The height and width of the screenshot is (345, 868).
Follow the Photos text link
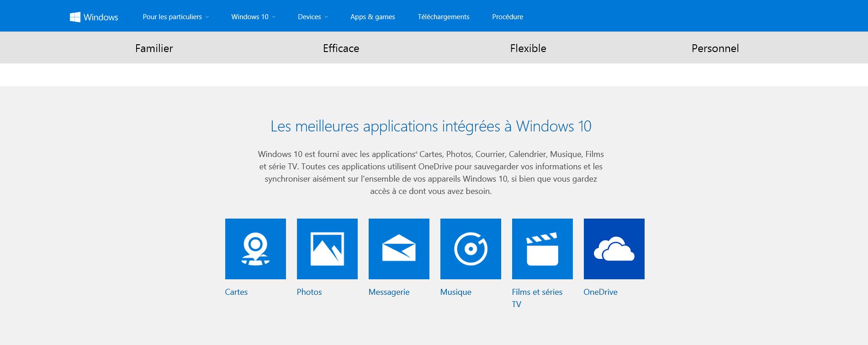[309, 292]
